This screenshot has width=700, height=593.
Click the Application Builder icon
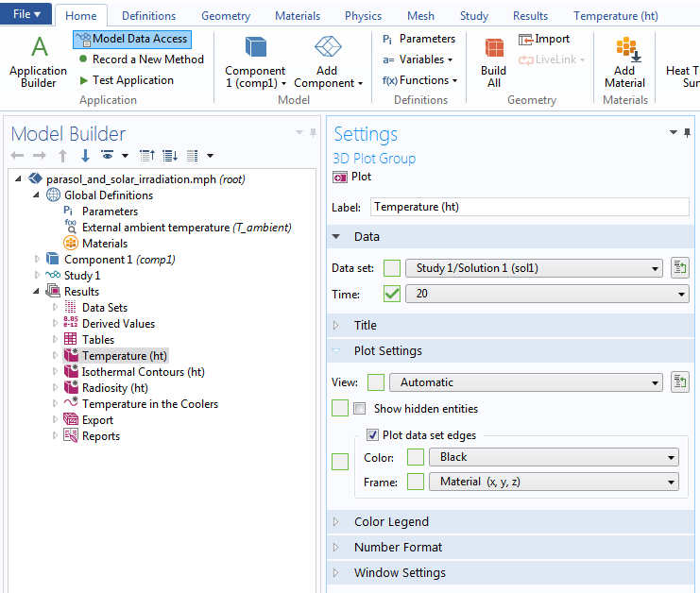39,47
